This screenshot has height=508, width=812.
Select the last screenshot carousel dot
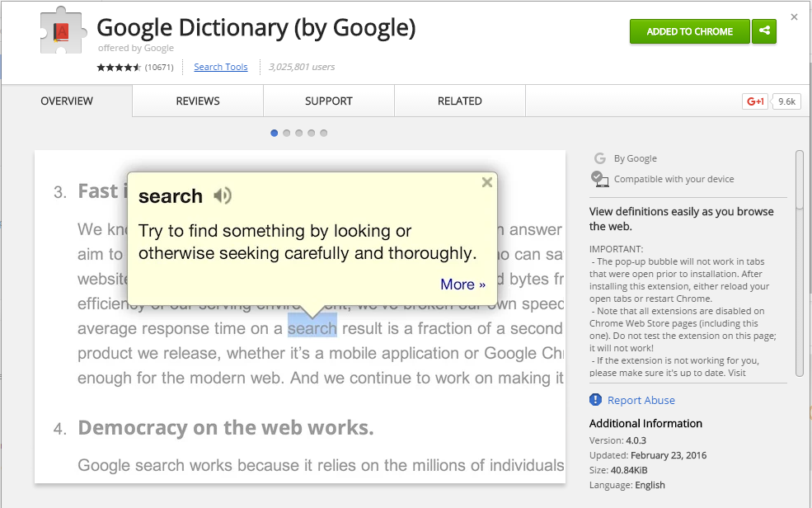click(324, 133)
